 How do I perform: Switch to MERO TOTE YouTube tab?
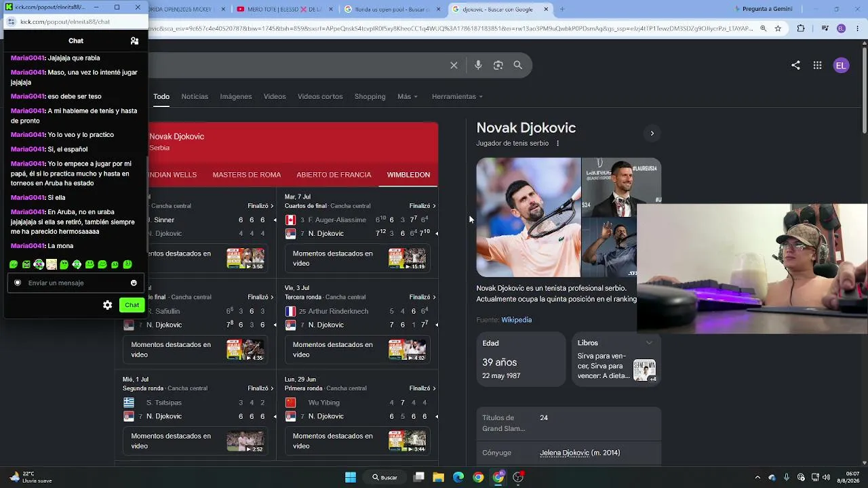click(285, 9)
